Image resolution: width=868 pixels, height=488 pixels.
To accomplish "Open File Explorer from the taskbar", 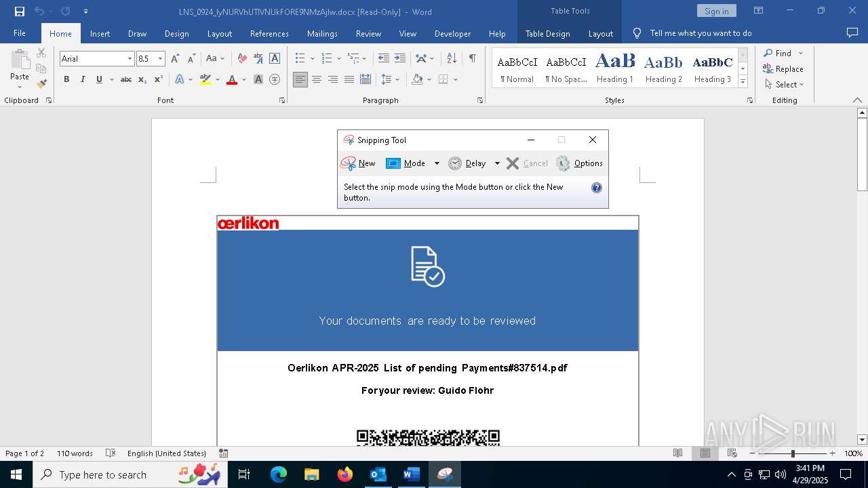I will (x=312, y=474).
